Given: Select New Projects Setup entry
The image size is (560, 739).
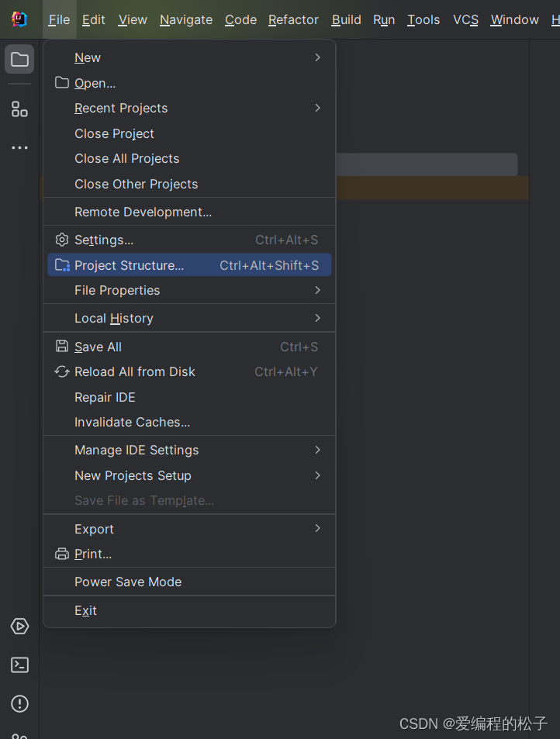Looking at the screenshot, I should (x=189, y=475).
